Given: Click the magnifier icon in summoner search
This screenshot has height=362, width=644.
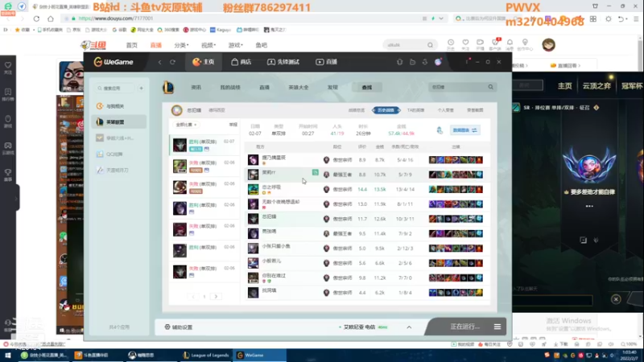Looking at the screenshot, I should (x=491, y=87).
